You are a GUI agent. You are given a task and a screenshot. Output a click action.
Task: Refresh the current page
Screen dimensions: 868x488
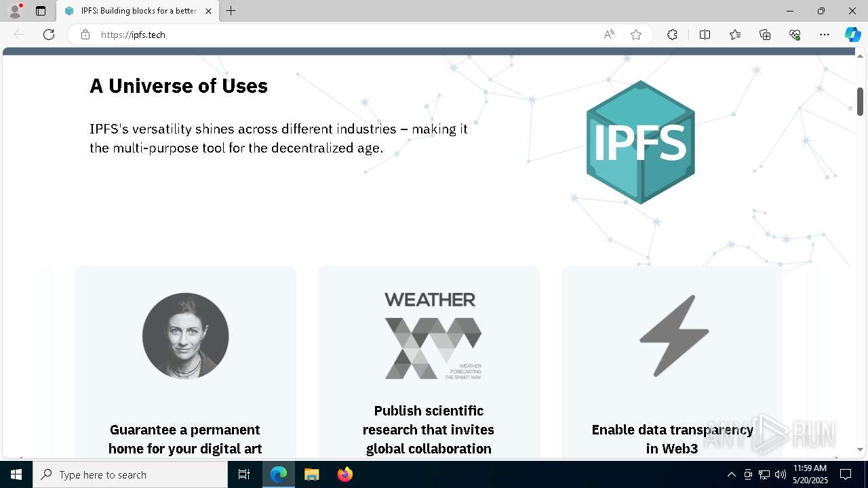[x=49, y=35]
